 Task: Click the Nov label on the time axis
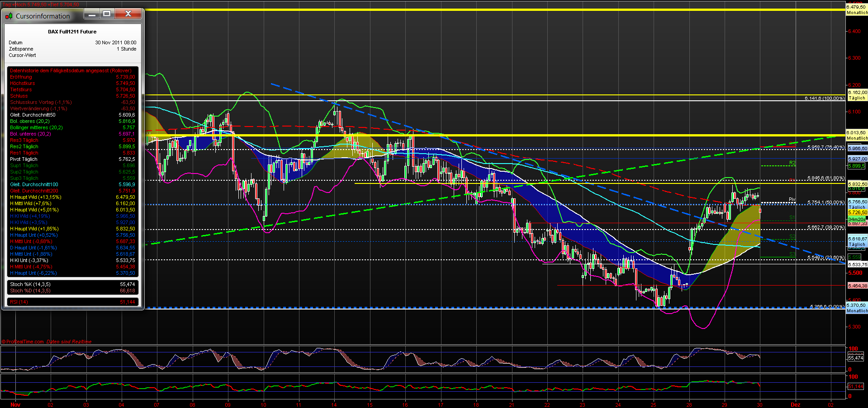(15, 405)
